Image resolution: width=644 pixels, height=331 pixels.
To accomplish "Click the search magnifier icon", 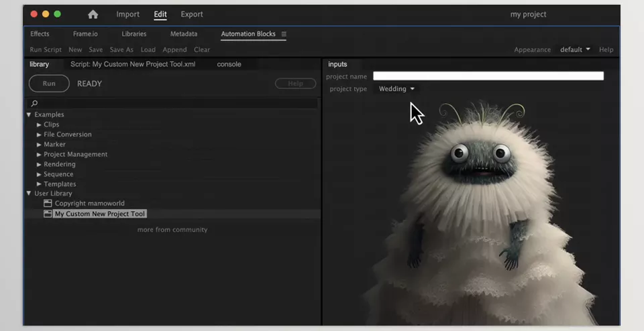I will (35, 104).
